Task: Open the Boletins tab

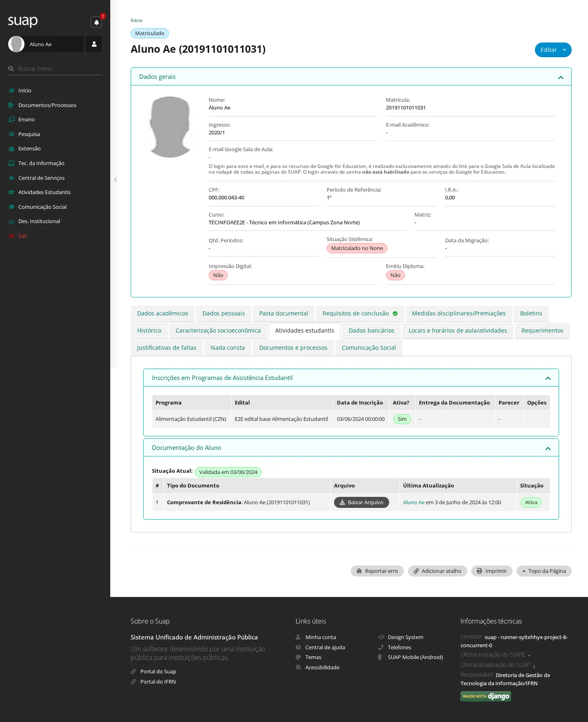Action: tap(531, 313)
